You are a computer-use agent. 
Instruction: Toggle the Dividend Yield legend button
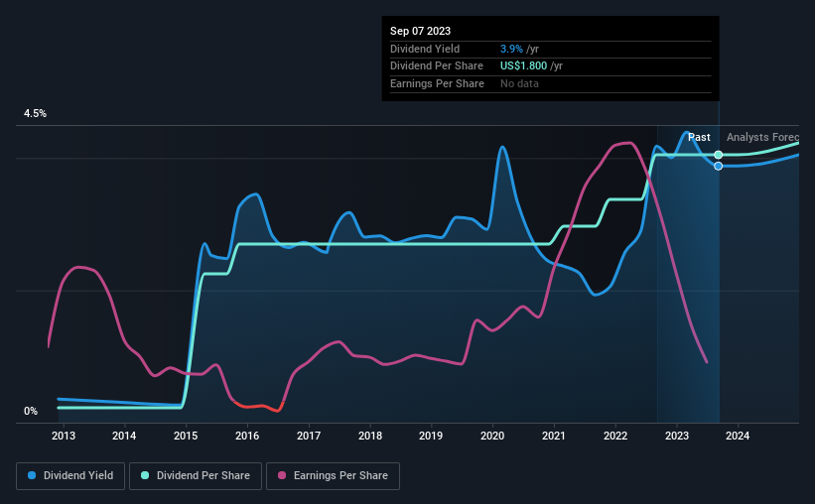[70, 476]
